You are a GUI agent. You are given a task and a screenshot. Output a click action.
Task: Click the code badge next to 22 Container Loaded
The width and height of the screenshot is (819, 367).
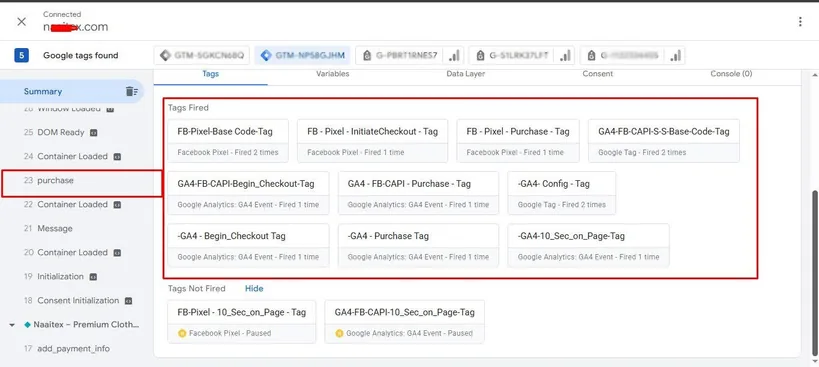pos(118,205)
